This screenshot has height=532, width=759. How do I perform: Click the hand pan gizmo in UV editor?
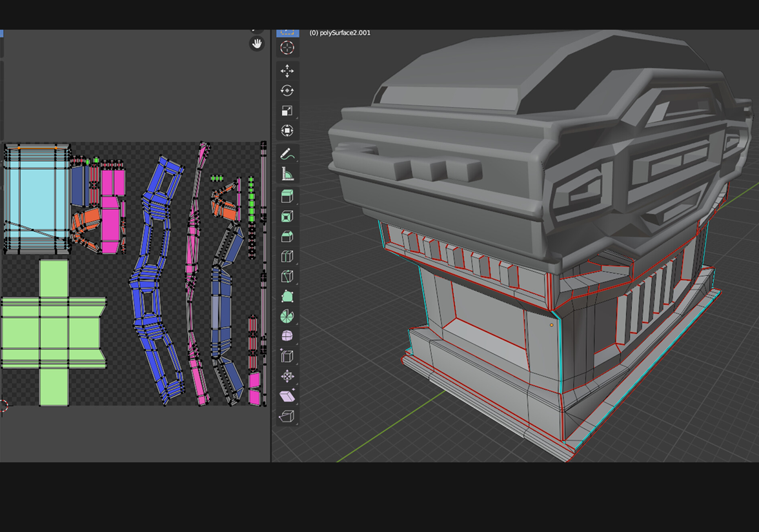point(257,44)
